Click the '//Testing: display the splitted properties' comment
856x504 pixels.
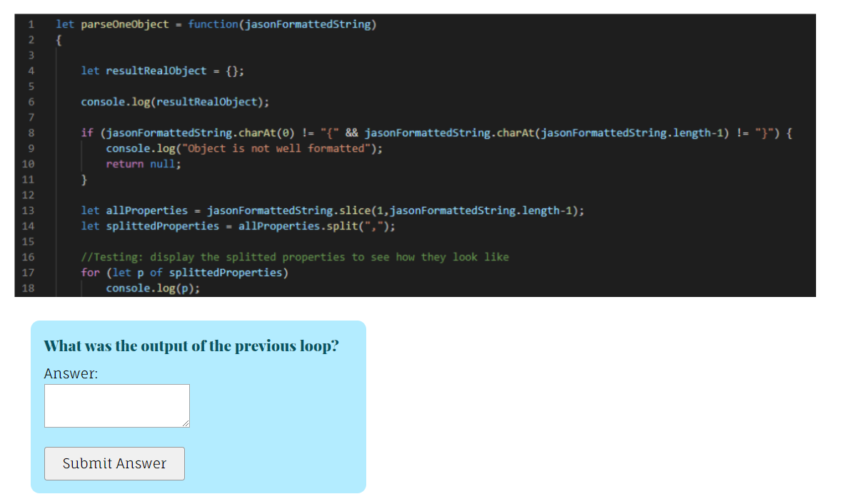pos(295,257)
